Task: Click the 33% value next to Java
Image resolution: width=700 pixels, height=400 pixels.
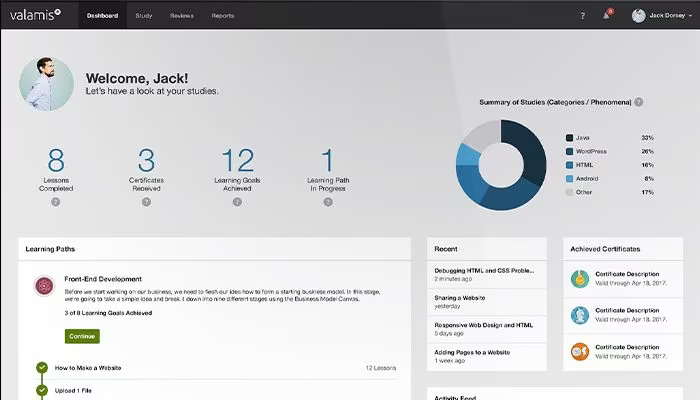Action: [x=648, y=138]
